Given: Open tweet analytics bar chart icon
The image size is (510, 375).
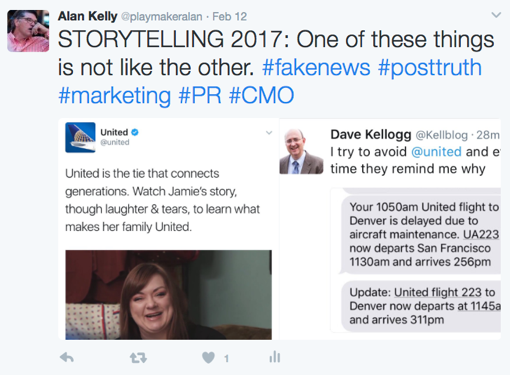Looking at the screenshot, I should [x=275, y=357].
